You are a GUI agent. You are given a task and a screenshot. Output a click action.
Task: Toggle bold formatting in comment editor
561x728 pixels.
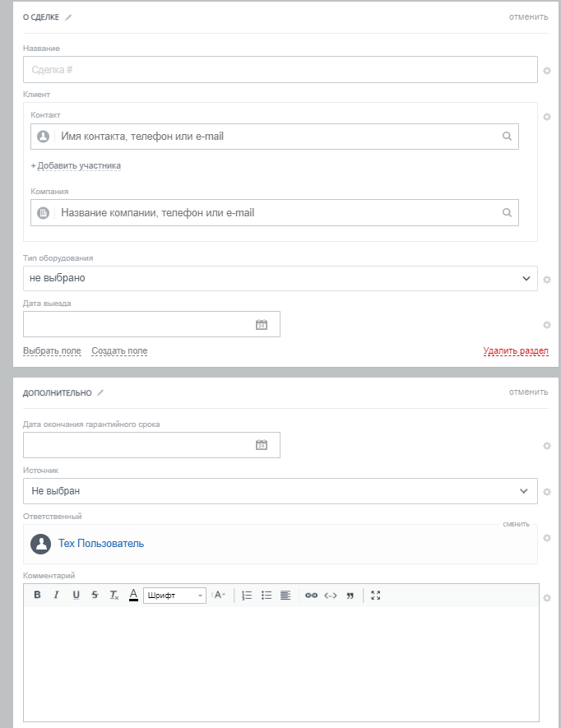tap(37, 596)
